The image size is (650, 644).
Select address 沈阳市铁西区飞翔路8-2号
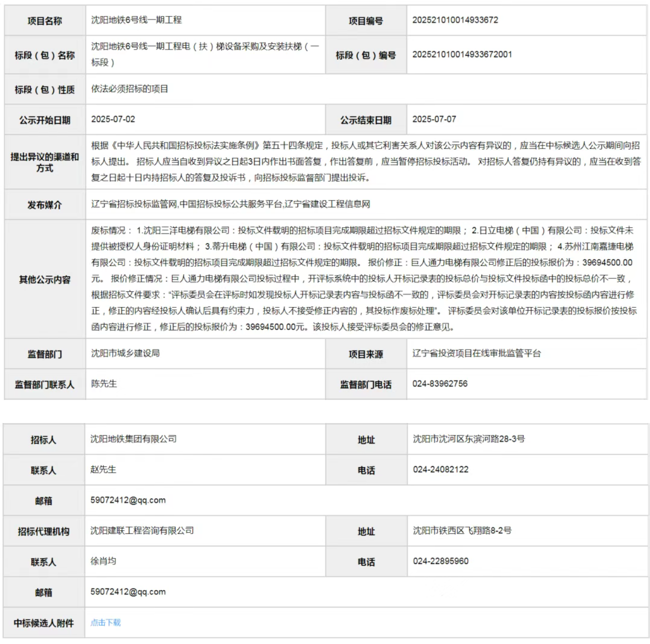(462, 530)
